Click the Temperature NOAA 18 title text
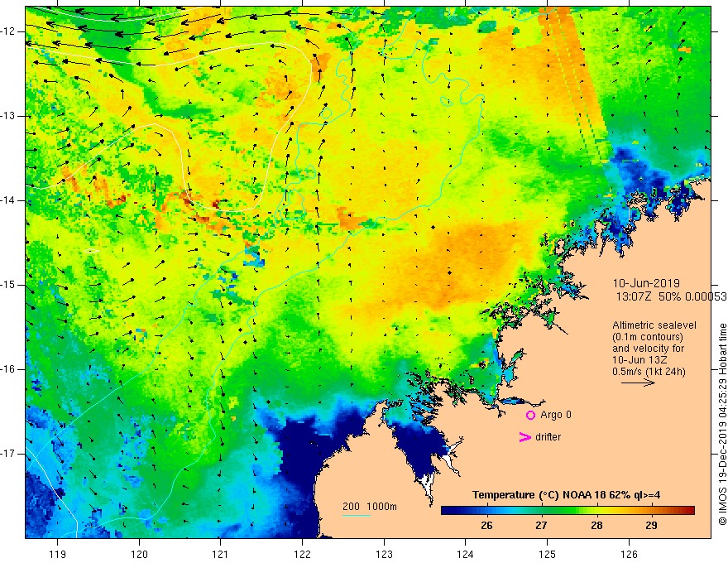 [x=567, y=495]
